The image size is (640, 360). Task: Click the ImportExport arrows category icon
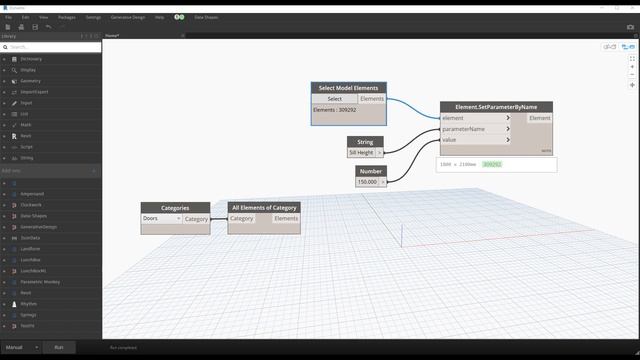[14, 92]
